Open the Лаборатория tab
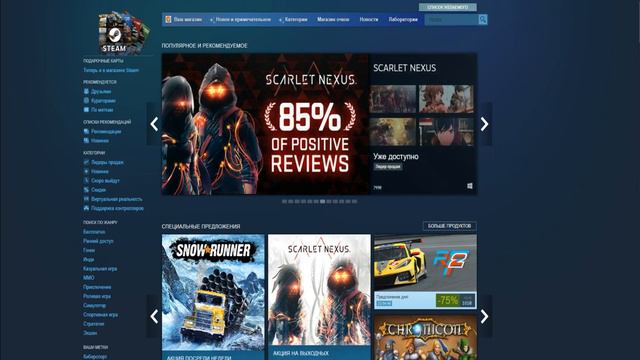The height and width of the screenshot is (360, 640). pos(403,20)
